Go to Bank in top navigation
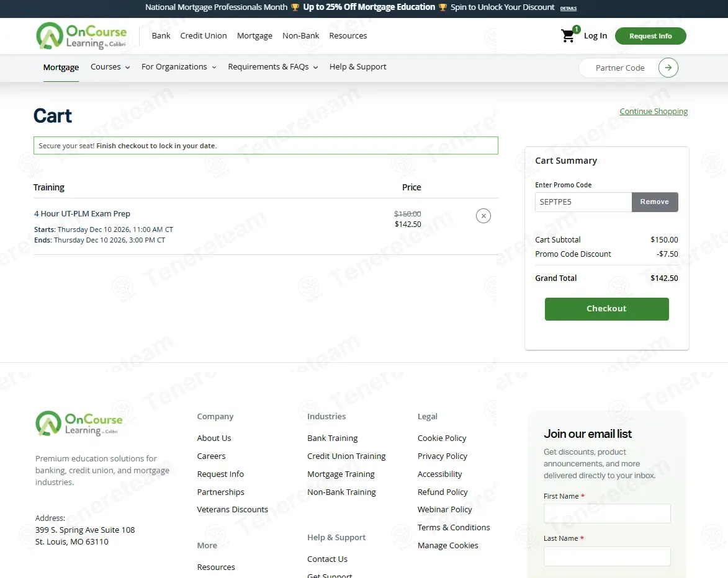The height and width of the screenshot is (578, 728). (161, 36)
